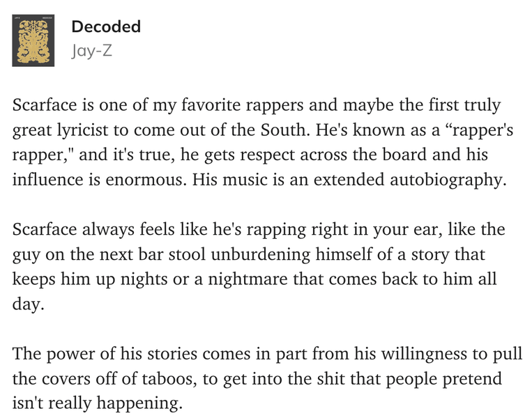Select the word 'influence' in the first paragraph

click(47, 180)
